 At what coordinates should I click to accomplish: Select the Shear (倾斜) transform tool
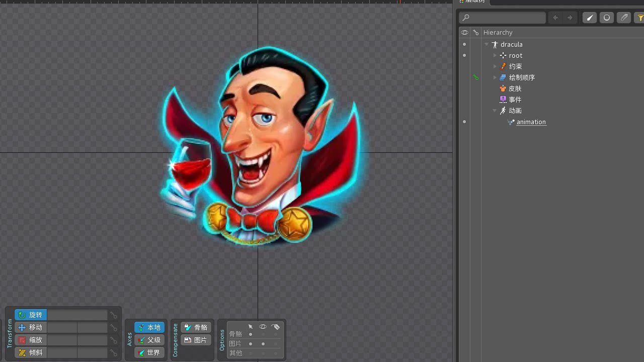click(31, 352)
